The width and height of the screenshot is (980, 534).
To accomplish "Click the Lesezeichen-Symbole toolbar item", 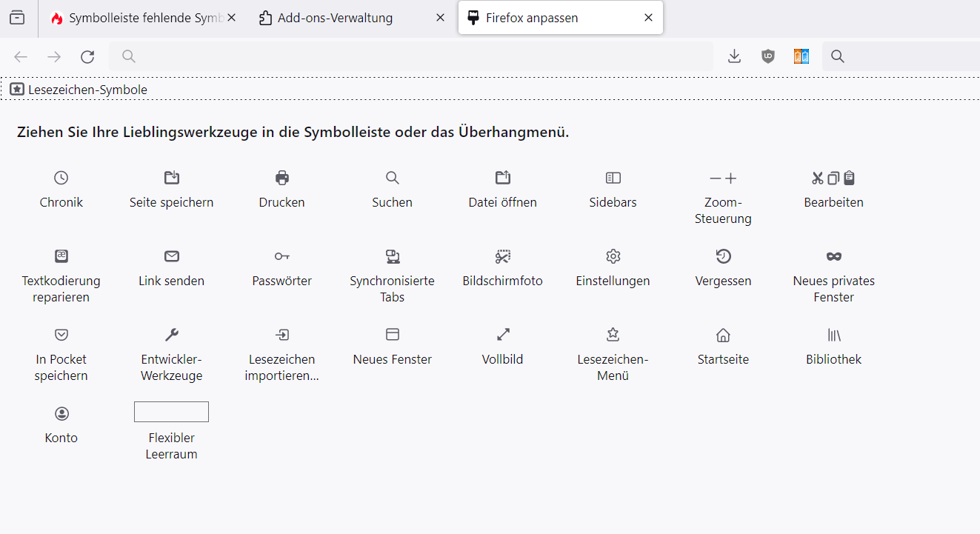I will pyautogui.click(x=79, y=90).
